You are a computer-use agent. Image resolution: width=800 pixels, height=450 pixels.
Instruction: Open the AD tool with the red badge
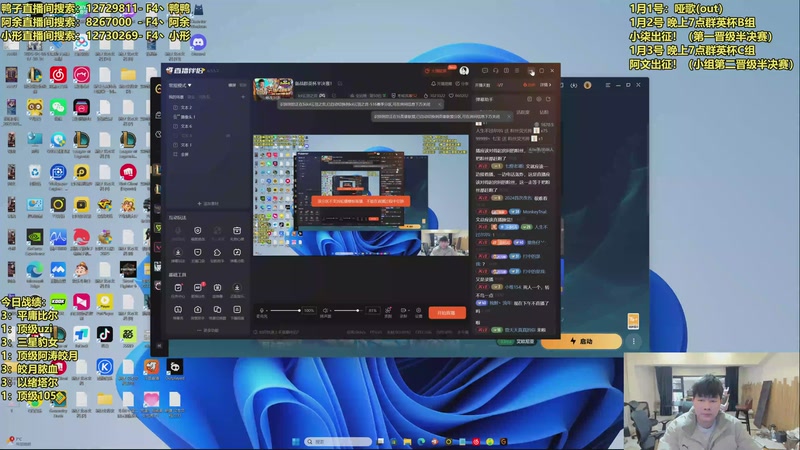[197, 288]
